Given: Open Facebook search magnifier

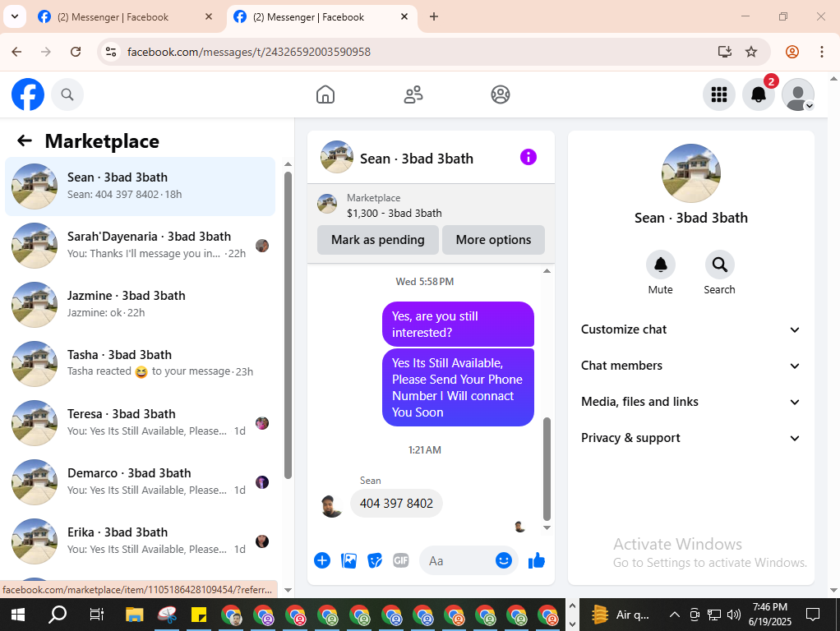Looking at the screenshot, I should 67,94.
